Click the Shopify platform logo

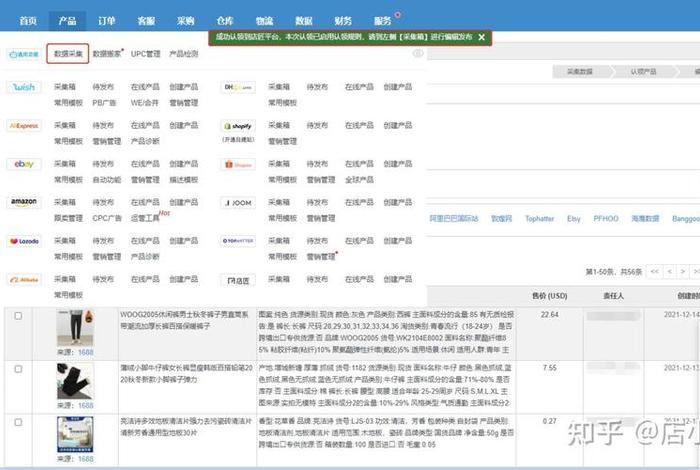pyautogui.click(x=238, y=126)
